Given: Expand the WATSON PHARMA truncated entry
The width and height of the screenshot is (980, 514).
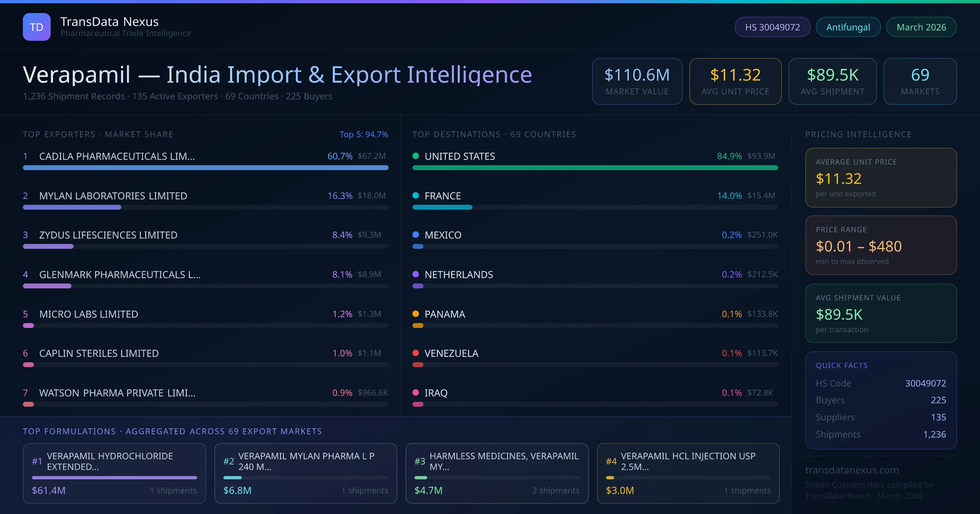Looking at the screenshot, I should click(x=117, y=393).
